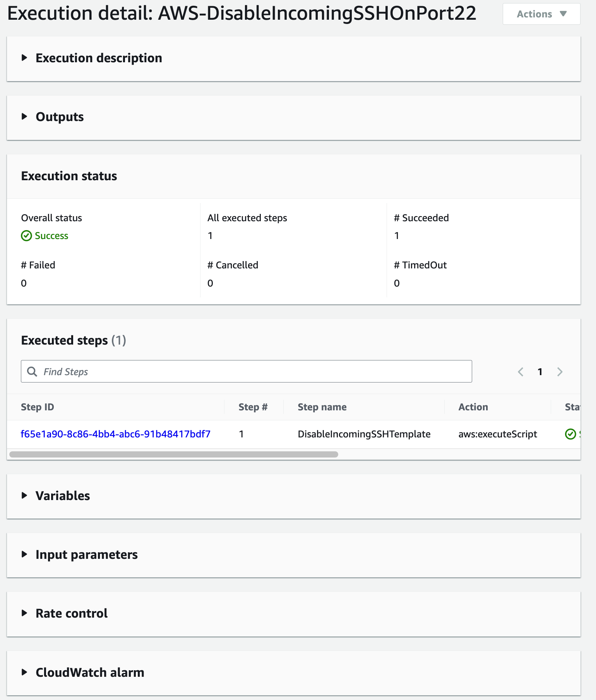
Task: Click the # TimedOut label
Action: pyautogui.click(x=420, y=265)
